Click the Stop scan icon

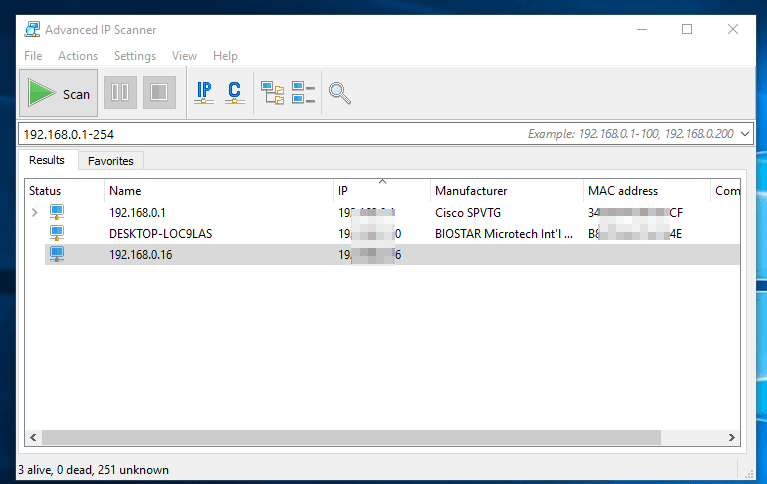[x=158, y=93]
